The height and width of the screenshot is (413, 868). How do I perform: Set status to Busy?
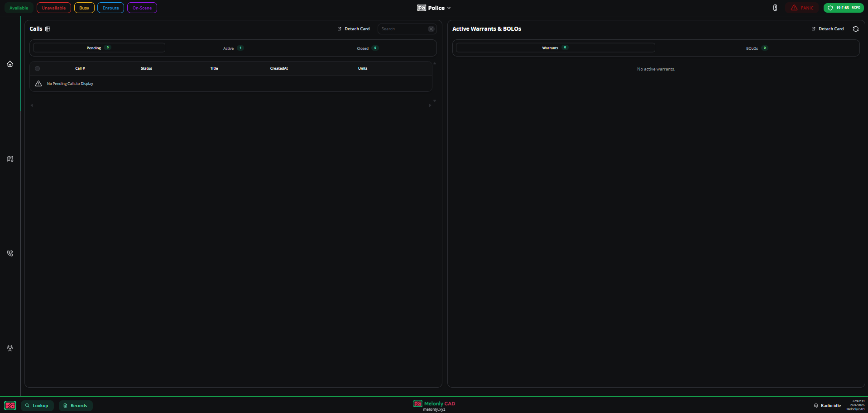[x=84, y=8]
